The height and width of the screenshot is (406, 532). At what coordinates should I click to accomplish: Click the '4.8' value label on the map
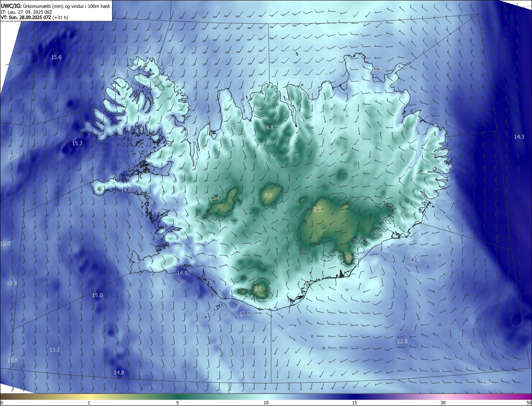(270, 128)
